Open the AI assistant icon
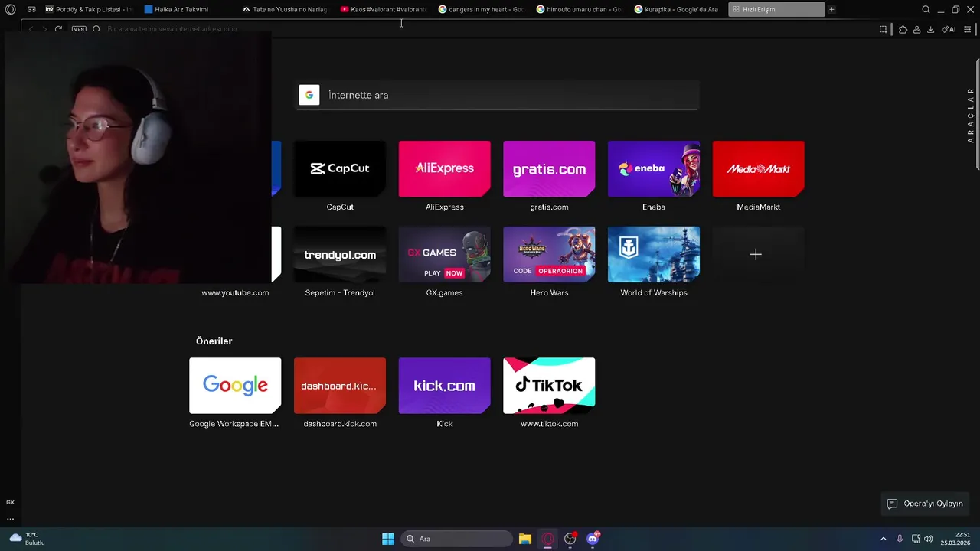 point(949,29)
